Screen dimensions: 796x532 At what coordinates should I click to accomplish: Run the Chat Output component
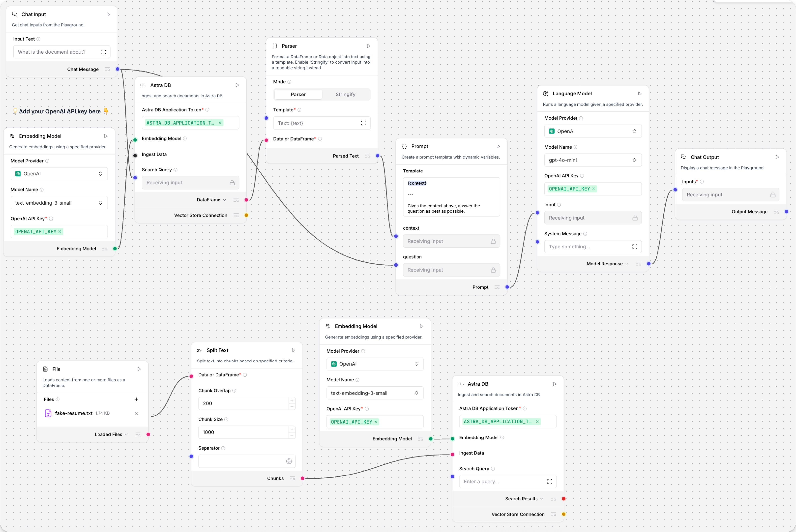click(777, 157)
